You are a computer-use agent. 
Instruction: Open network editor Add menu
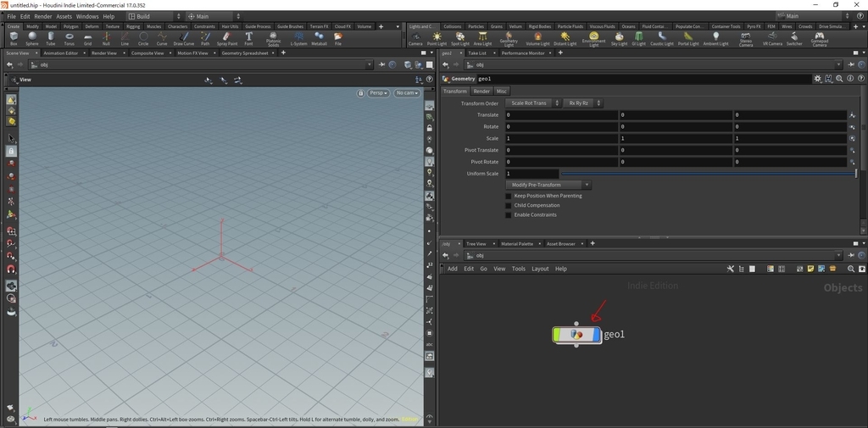click(x=453, y=270)
